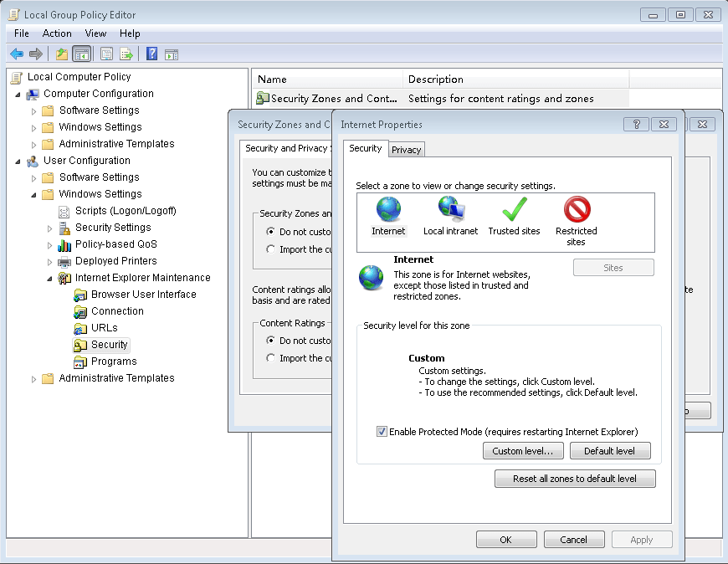The image size is (728, 564).
Task: Click the Internet Explorer Maintenance icon
Action: (x=64, y=278)
